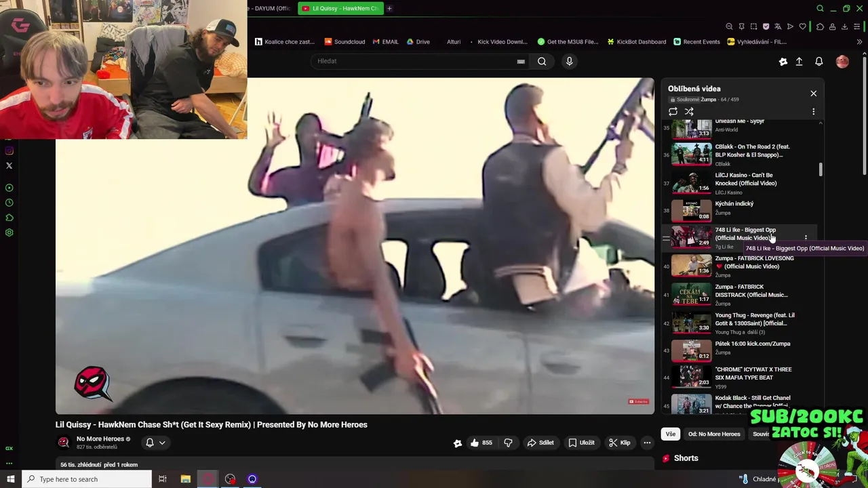Open Soundcloud bookmark
The height and width of the screenshot is (488, 868).
click(x=344, y=41)
